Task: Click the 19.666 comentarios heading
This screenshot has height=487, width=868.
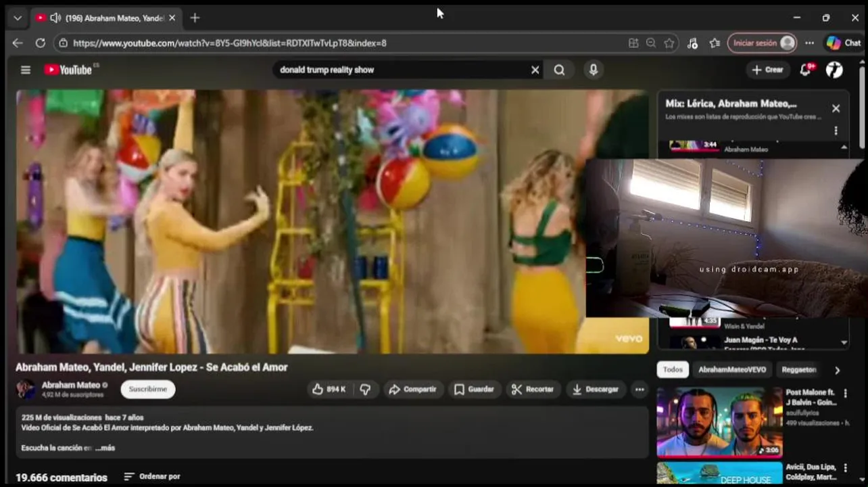Action: click(x=62, y=478)
